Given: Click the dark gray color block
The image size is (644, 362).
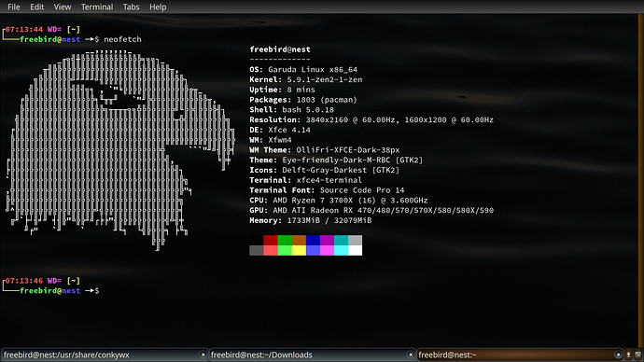Looking at the screenshot, I should pos(257,250).
